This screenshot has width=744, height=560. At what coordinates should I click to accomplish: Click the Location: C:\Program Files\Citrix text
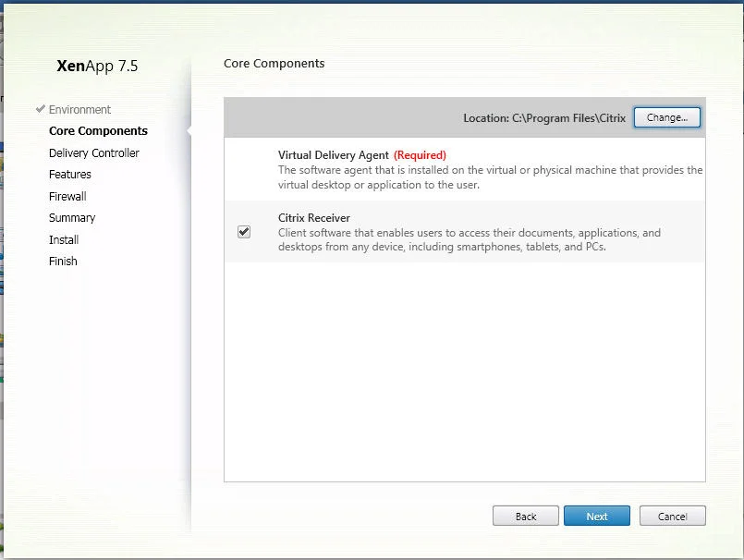click(x=544, y=118)
